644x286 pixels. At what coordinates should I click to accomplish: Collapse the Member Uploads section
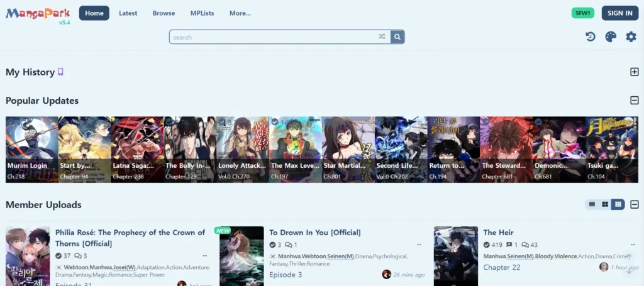pos(634,204)
